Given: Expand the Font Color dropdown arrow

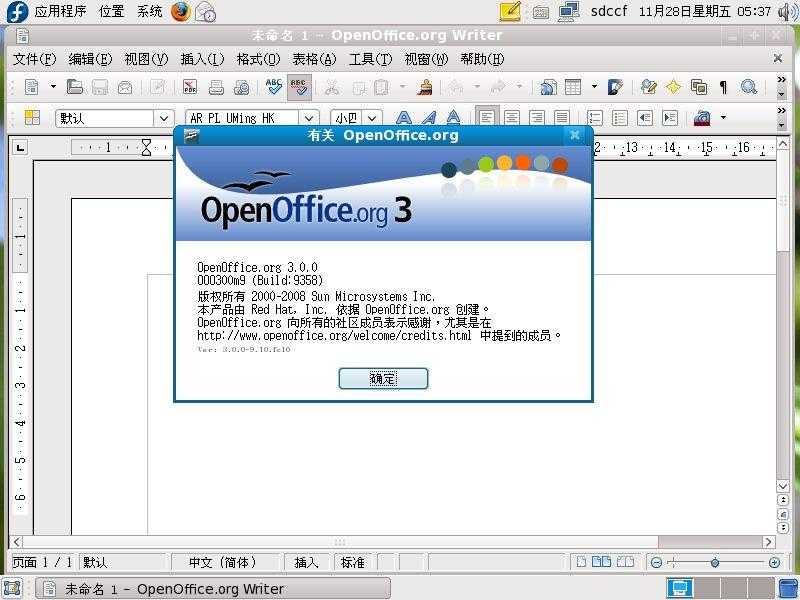Looking at the screenshot, I should coord(723,118).
